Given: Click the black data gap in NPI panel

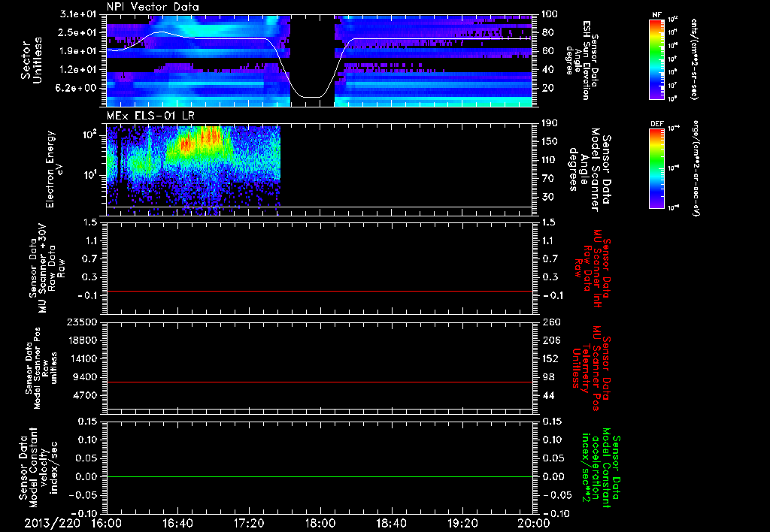Looking at the screenshot, I should coord(312,60).
